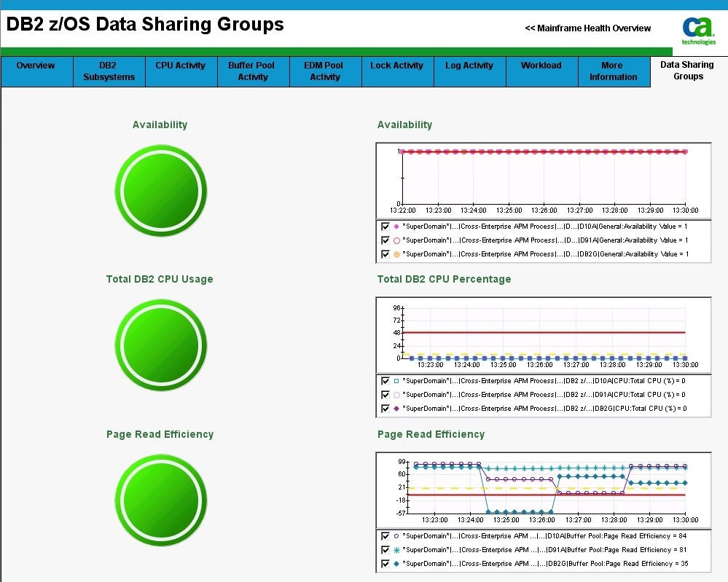Toggle the D10A Total CPU (%) checkbox
728x582 pixels.
tap(385, 381)
